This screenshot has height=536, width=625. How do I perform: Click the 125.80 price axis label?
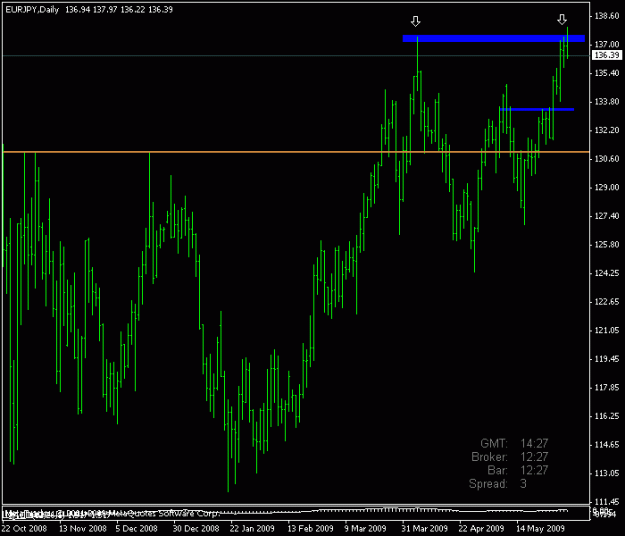(607, 245)
